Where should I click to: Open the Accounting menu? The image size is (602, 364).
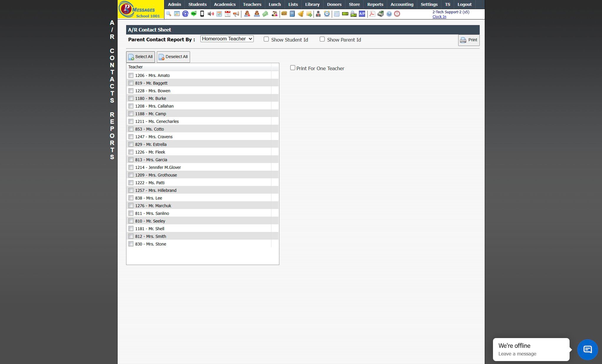tap(402, 4)
